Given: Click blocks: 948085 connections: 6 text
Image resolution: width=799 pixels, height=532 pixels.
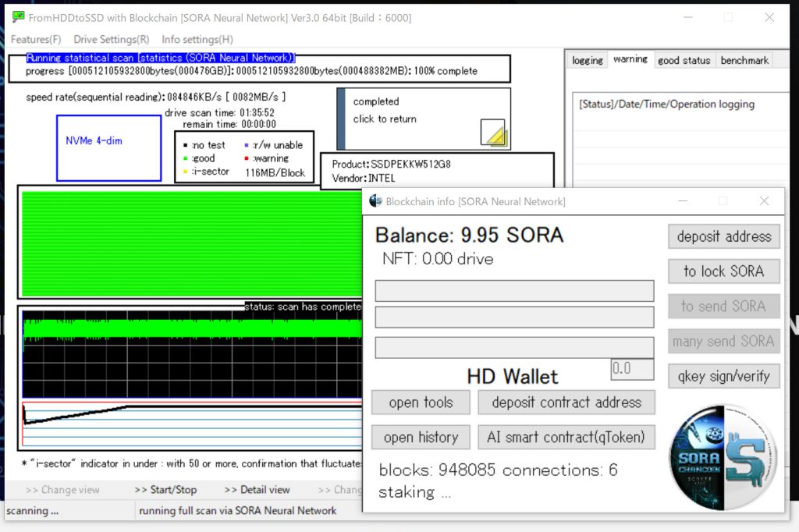Looking at the screenshot, I should click(x=498, y=470).
